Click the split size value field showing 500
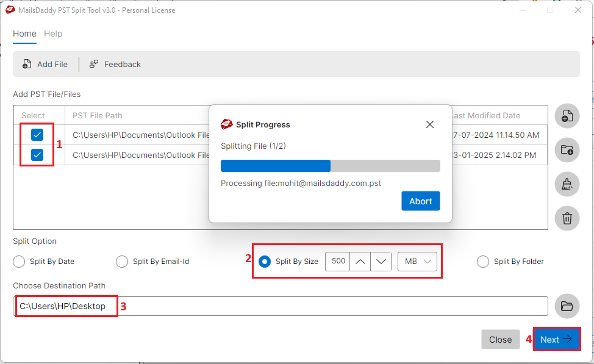This screenshot has width=594, height=364. click(338, 262)
